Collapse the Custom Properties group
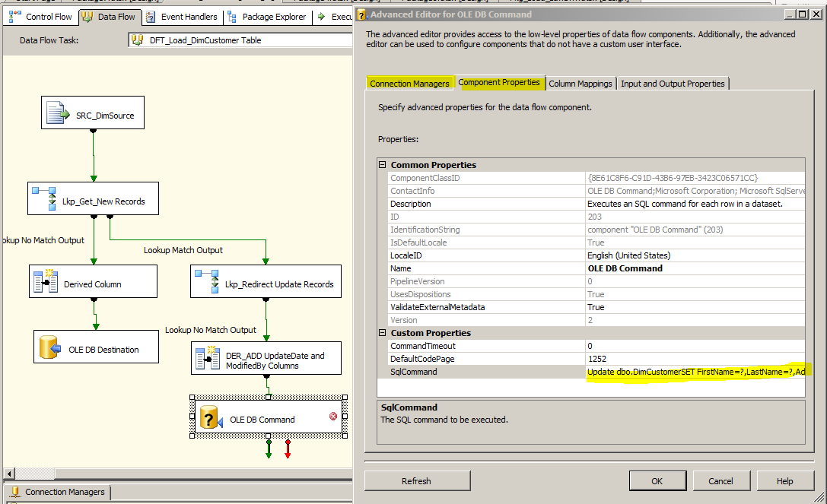Viewport: 827px width, 504px height. 382,333
